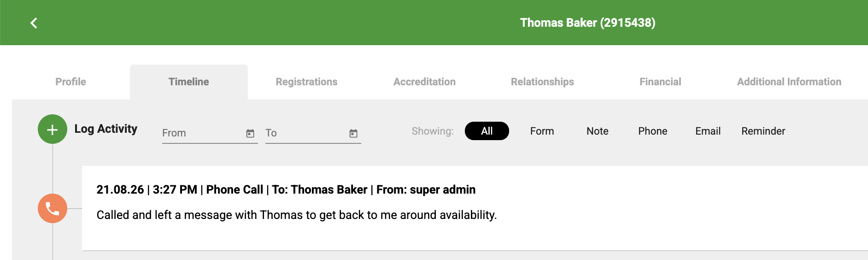Click the green plus Log Activity icon
The height and width of the screenshot is (260, 868).
click(x=53, y=129)
